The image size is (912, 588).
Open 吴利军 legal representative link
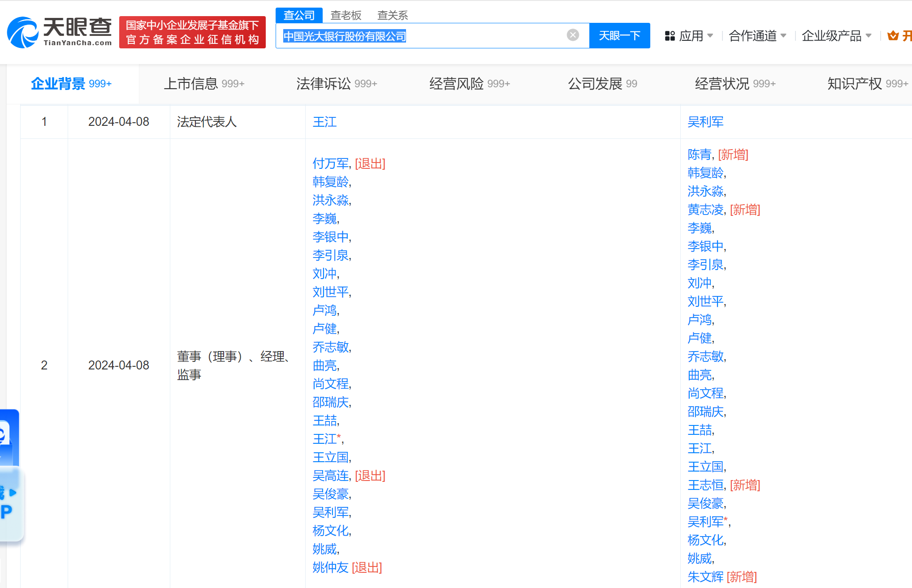705,122
